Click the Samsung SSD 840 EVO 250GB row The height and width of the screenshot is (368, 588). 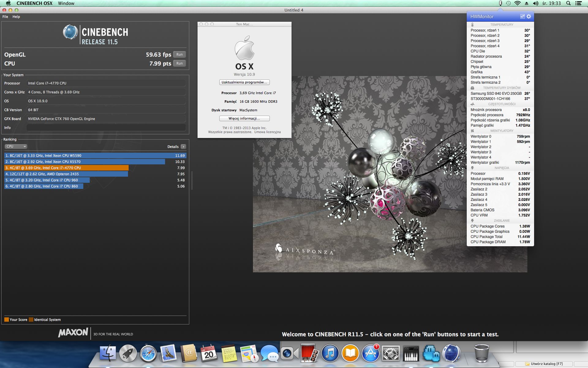(500, 94)
